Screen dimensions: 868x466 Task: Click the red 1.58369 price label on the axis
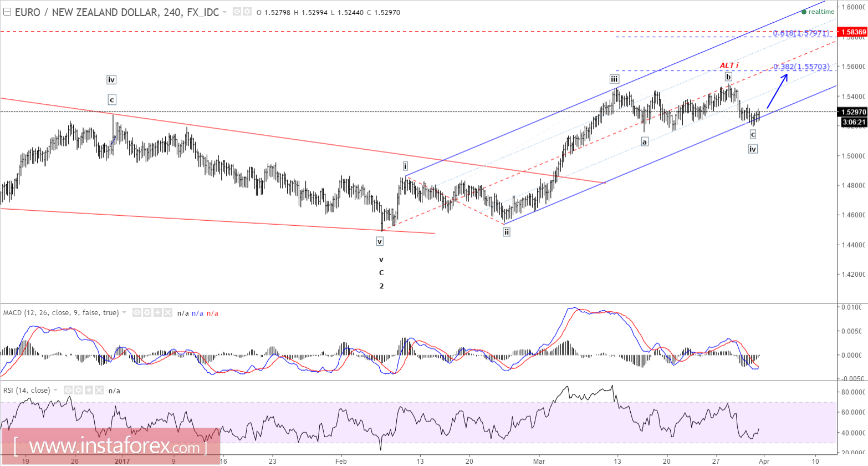pos(854,32)
